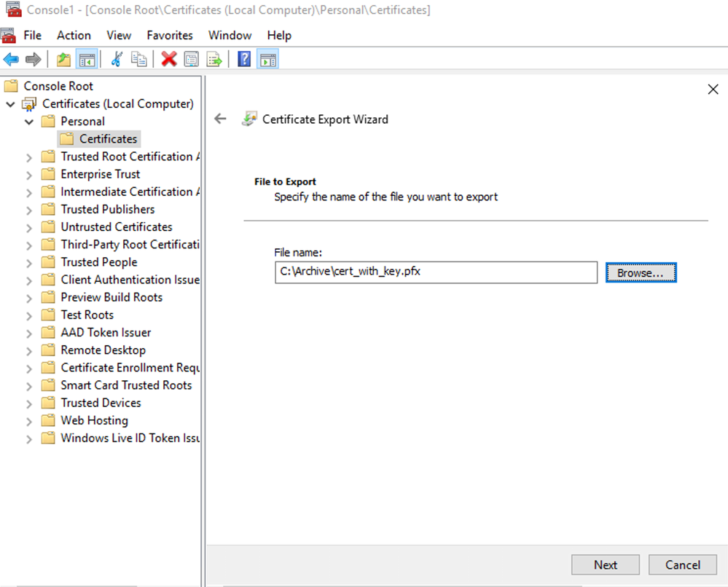The height and width of the screenshot is (587, 728).
Task: Click the Back arrow in the MMC toolbar
Action: pyautogui.click(x=11, y=60)
